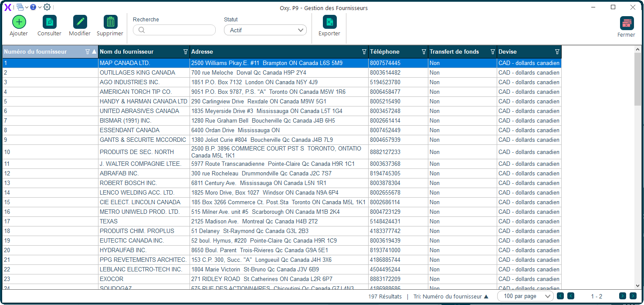Click METRO UNIWELD PROD. LTD. cell

pos(144,212)
